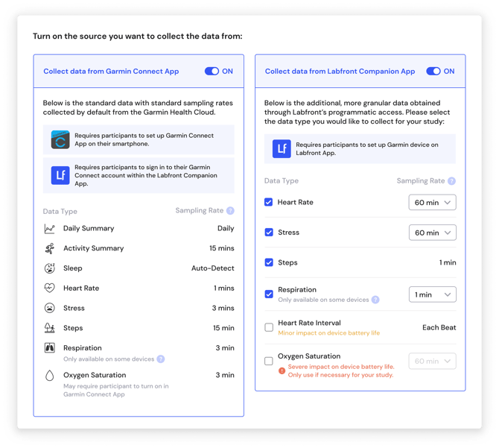Click help icon beside right Sampling Rate

tap(451, 181)
